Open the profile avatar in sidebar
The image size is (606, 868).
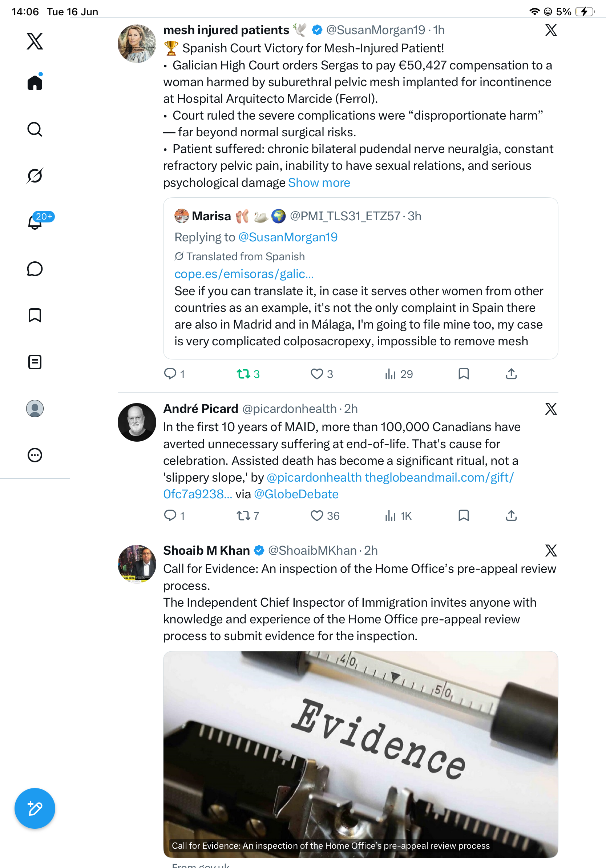click(x=35, y=409)
